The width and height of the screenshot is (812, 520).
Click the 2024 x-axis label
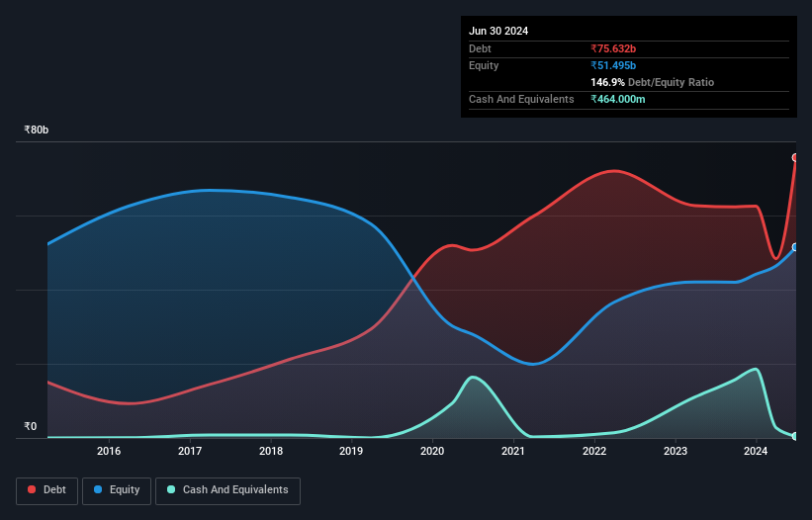tap(756, 451)
